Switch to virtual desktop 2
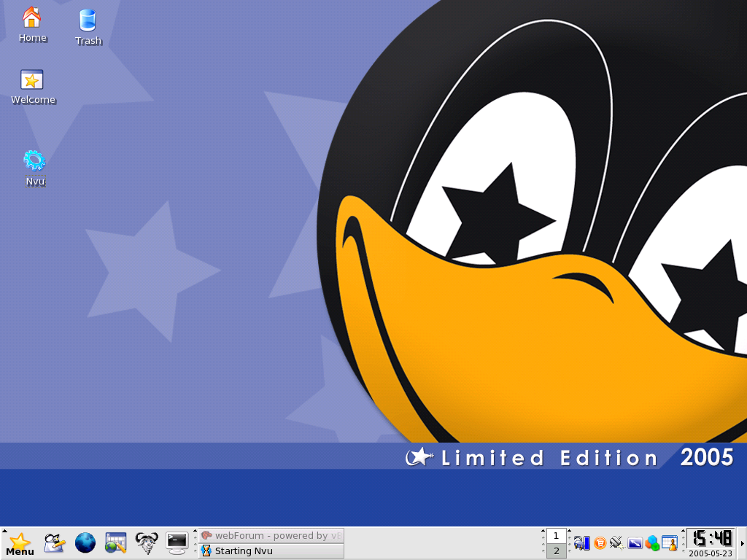This screenshot has height=560, width=747. coord(556,551)
